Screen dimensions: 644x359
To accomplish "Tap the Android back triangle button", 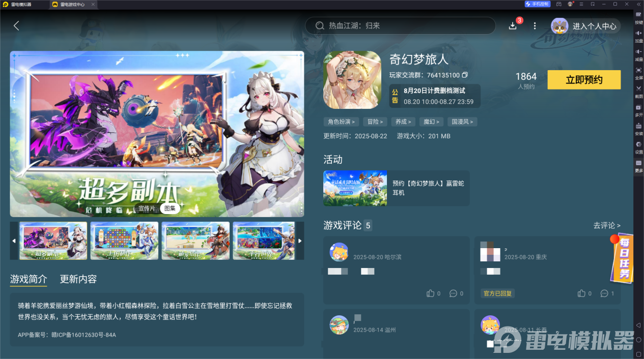I will (638, 325).
